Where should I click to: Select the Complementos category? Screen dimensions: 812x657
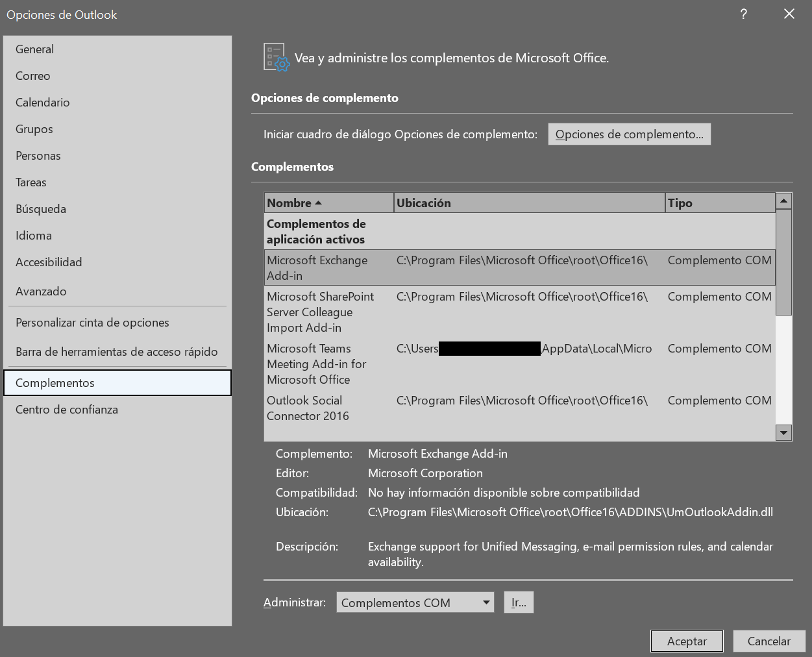pyautogui.click(x=117, y=383)
